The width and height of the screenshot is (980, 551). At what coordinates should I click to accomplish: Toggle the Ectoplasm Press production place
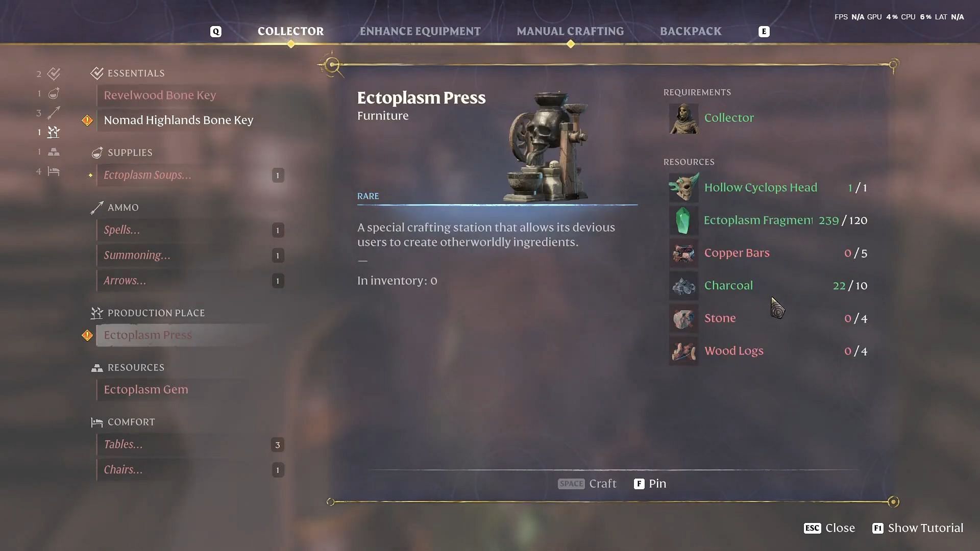click(x=148, y=334)
